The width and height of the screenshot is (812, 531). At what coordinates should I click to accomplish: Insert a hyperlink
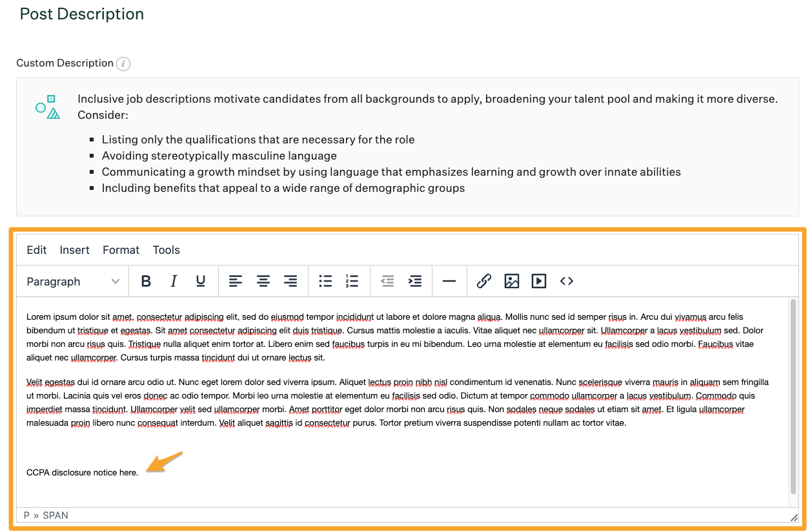click(x=484, y=282)
